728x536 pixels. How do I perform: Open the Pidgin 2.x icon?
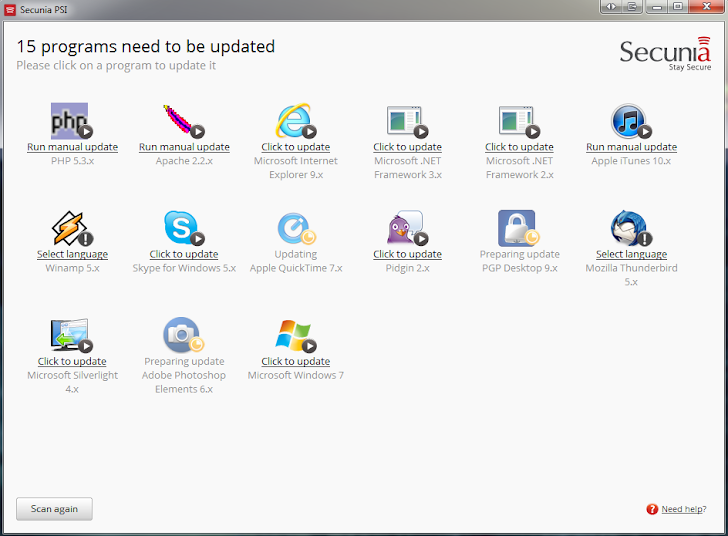pyautogui.click(x=406, y=228)
